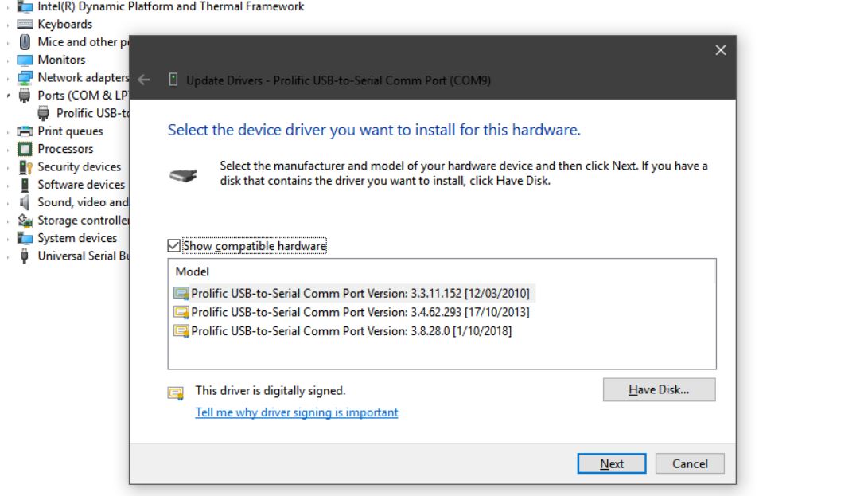Click the Have Disk button
Image resolution: width=868 pixels, height=496 pixels.
point(659,389)
